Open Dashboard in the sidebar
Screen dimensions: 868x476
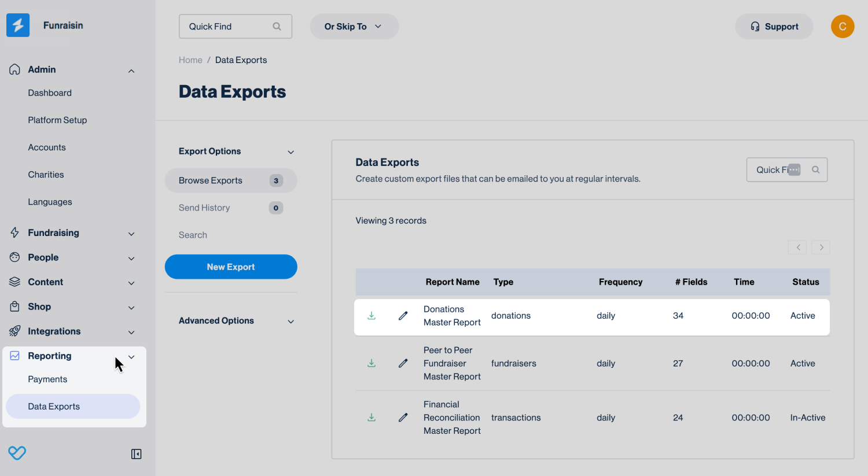point(50,93)
